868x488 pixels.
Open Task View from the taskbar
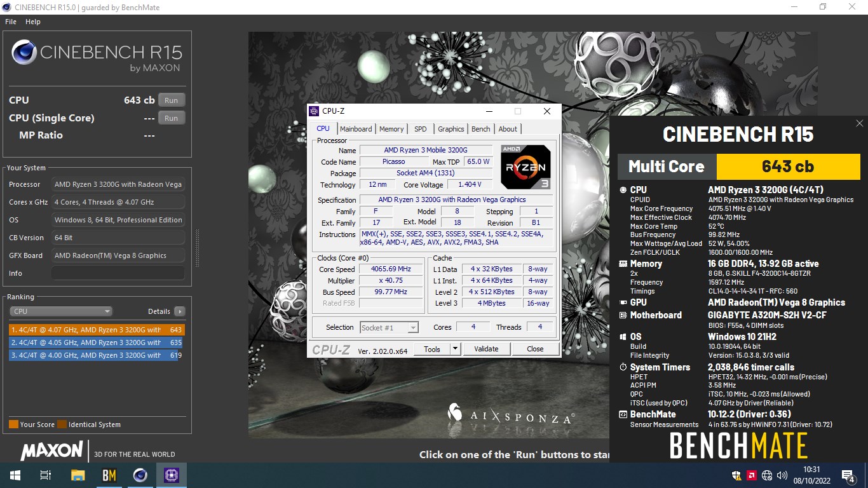[45, 475]
